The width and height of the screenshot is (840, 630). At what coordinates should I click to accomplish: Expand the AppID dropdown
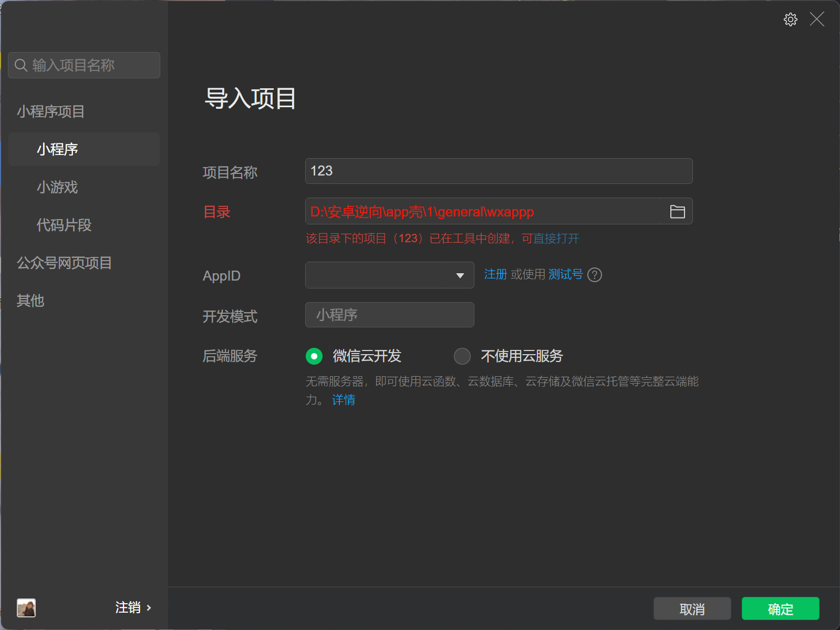[460, 275]
